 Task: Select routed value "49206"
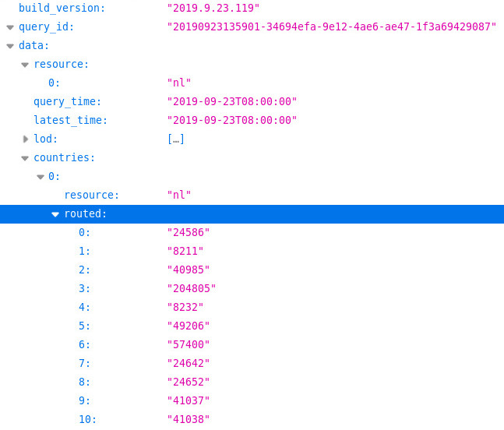tap(189, 326)
